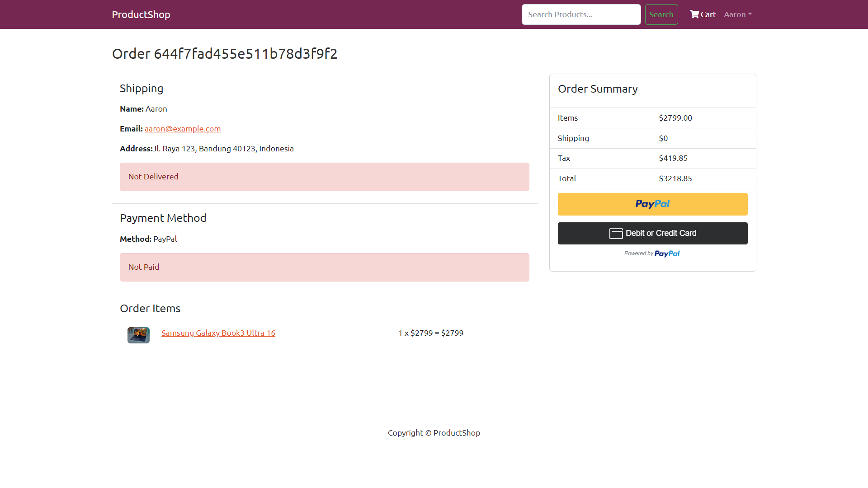Select the Not Delivered status alert
This screenshot has height=488, width=868.
coord(324,177)
